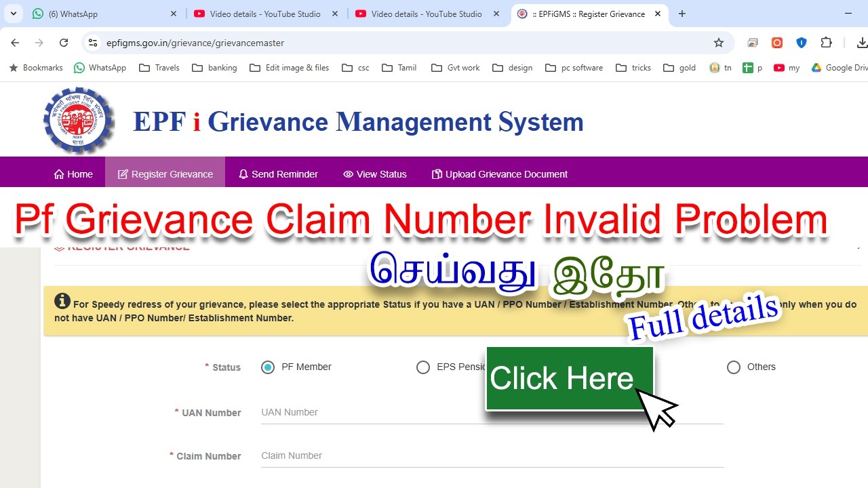Open the tricks bookmark folder
Screen dimensions: 868x488
click(633, 68)
